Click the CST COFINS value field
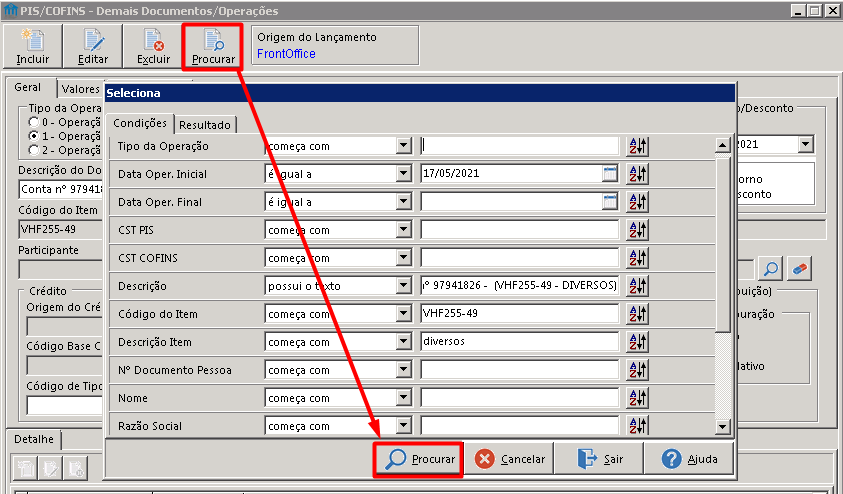 click(520, 257)
